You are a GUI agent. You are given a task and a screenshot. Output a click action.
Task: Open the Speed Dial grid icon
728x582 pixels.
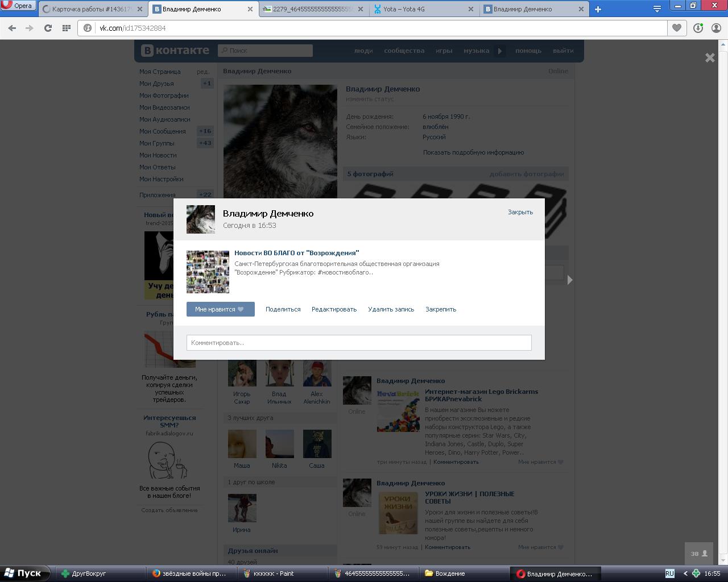point(67,28)
